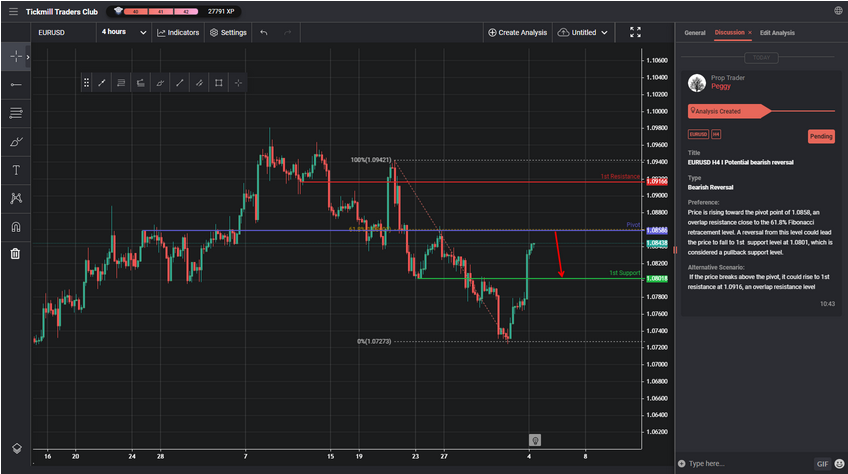Click the panel collapse handle beside chart

(675, 250)
